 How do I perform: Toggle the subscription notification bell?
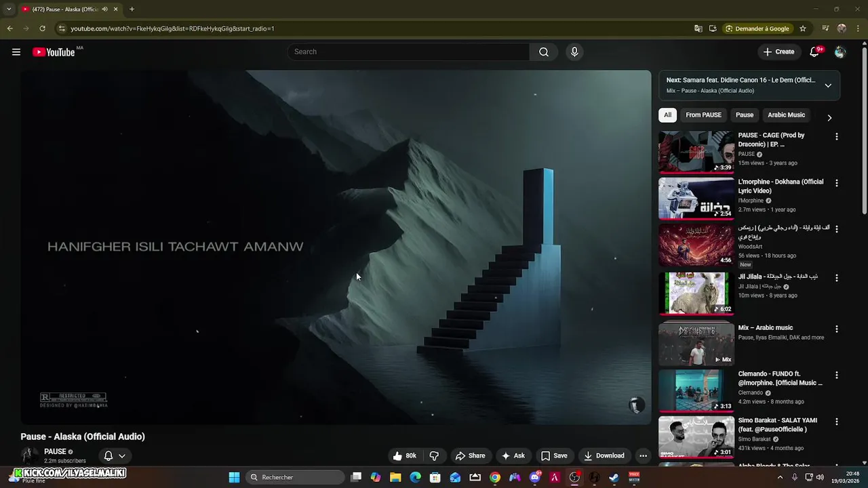[x=108, y=455]
